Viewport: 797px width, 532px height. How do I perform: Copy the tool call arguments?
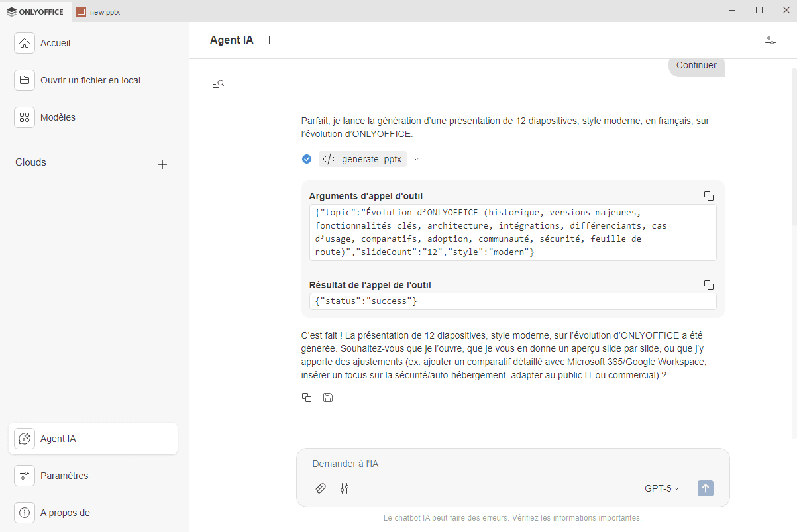click(708, 196)
